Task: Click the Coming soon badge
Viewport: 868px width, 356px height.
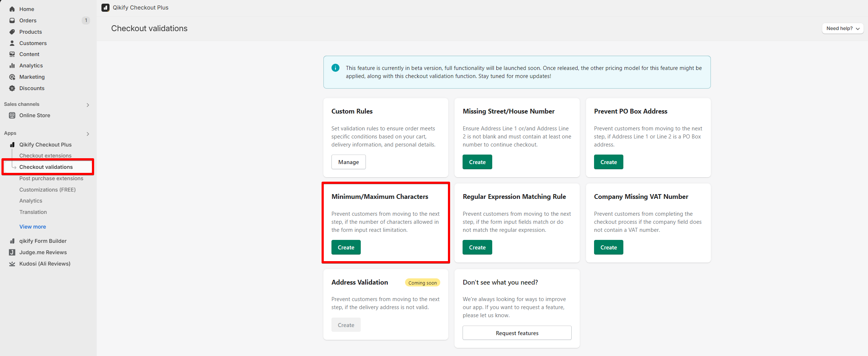Action: click(423, 283)
